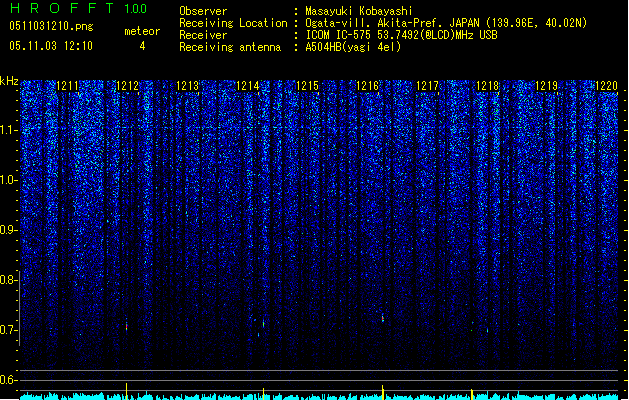Select observer name Masayuki Kobayashi
Image resolution: width=629 pixels, height=400 pixels.
[359, 11]
